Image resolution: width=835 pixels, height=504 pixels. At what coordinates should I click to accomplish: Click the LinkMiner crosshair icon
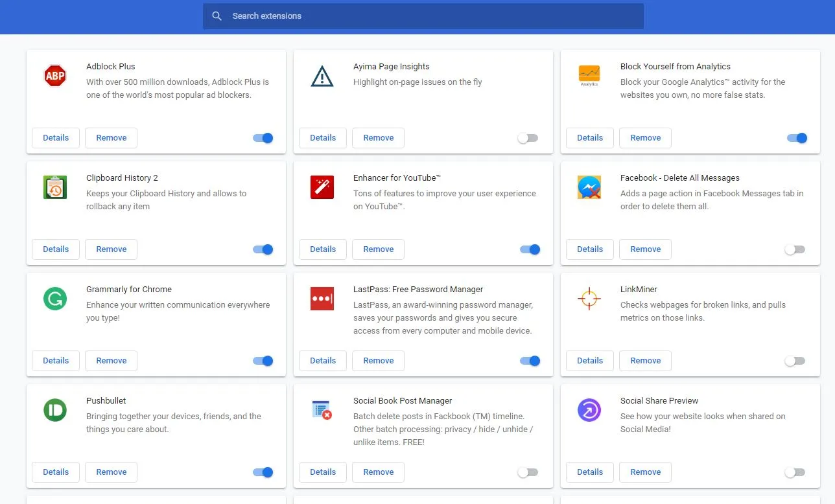589,299
